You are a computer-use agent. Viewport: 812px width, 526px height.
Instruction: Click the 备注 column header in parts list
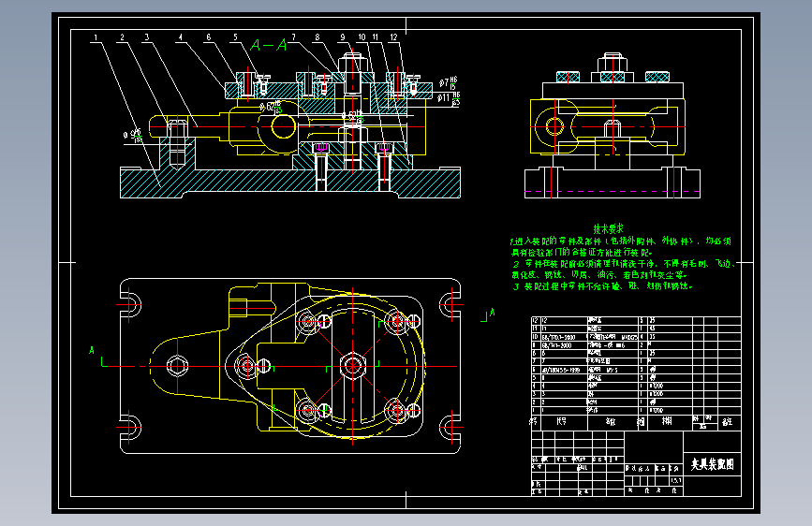727,422
